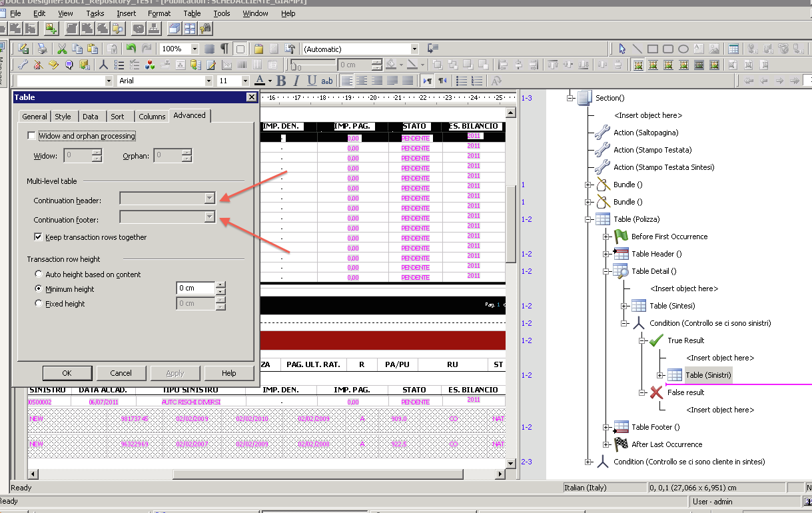Click the OK button in Table dialog
This screenshot has width=812, height=513.
pos(67,373)
